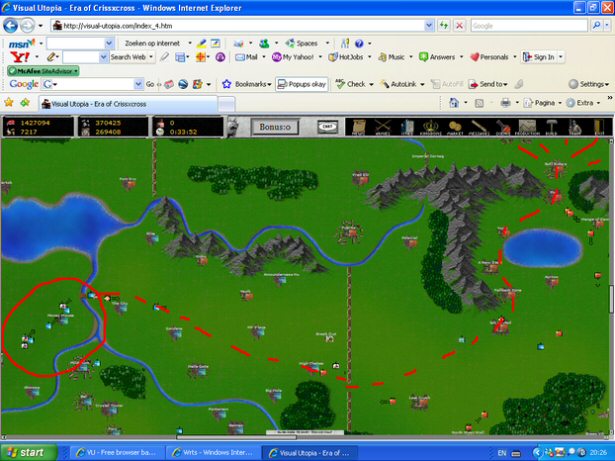Open a new blank browser tab
The height and width of the screenshot is (461, 615).
pyautogui.click(x=226, y=104)
